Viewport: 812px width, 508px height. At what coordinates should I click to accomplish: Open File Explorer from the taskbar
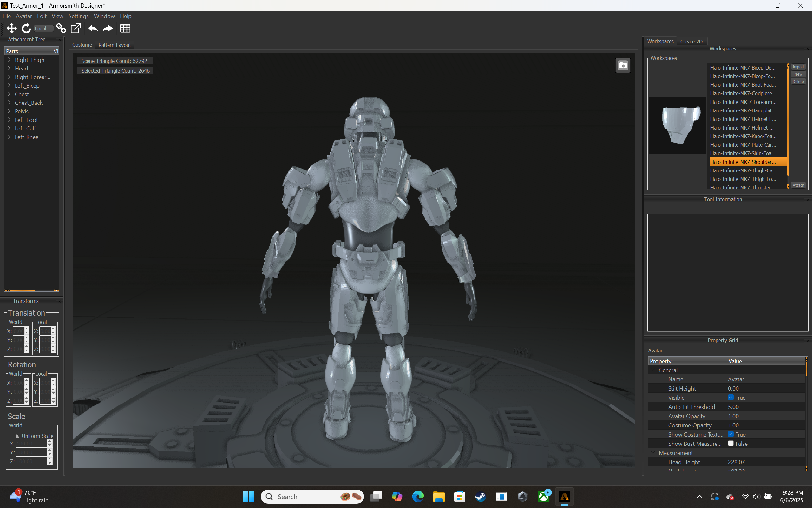tap(439, 497)
